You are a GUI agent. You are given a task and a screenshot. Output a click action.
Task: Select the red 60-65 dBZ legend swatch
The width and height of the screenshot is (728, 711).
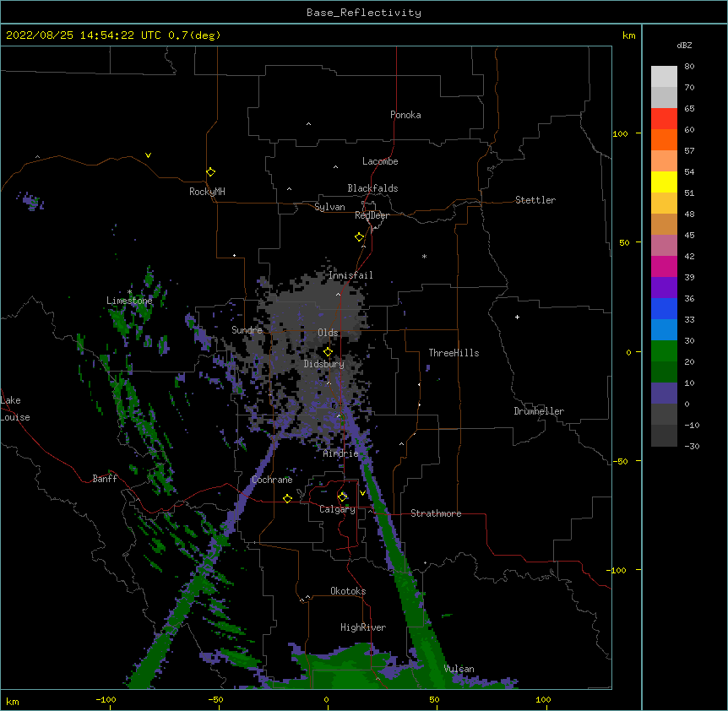[664, 119]
